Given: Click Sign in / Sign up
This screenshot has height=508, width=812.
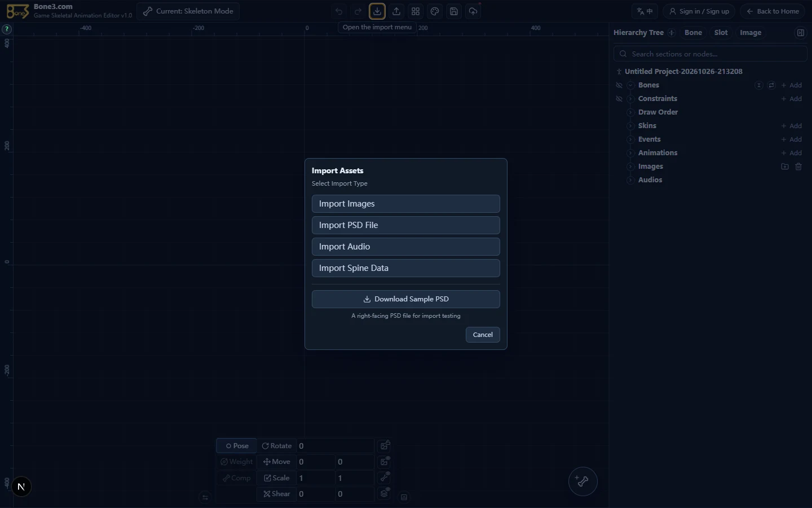Looking at the screenshot, I should point(699,11).
